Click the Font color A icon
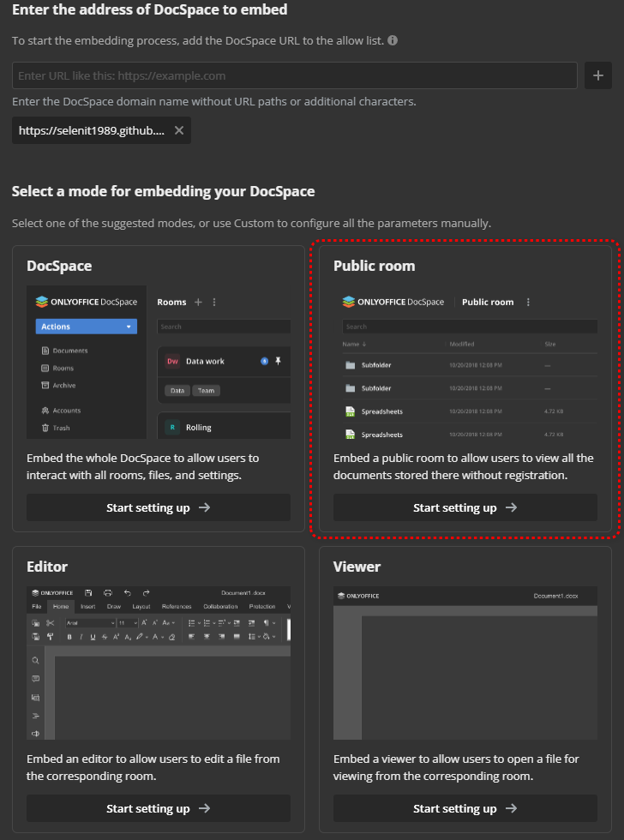Image resolution: width=624 pixels, height=840 pixels. [155, 637]
